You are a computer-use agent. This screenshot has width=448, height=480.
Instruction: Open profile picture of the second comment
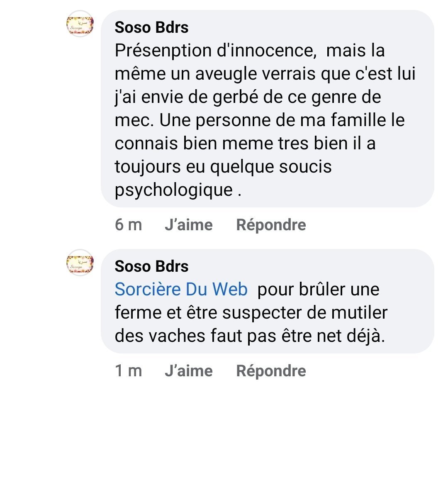[80, 263]
